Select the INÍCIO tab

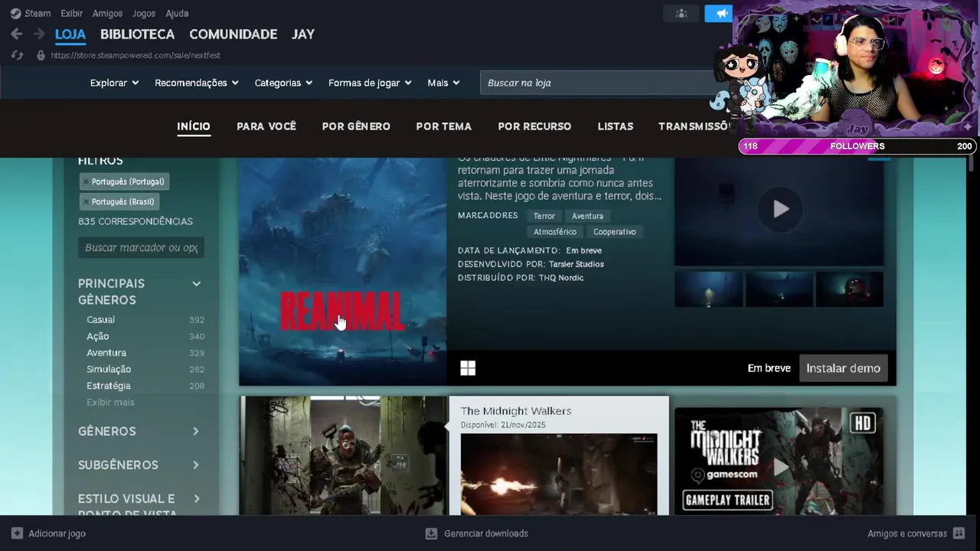point(194,126)
